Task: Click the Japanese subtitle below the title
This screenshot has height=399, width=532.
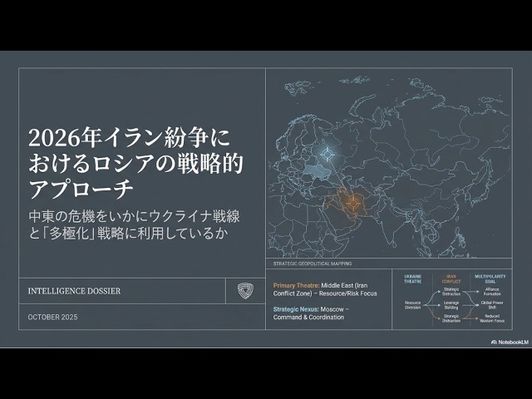Action: 133,224
